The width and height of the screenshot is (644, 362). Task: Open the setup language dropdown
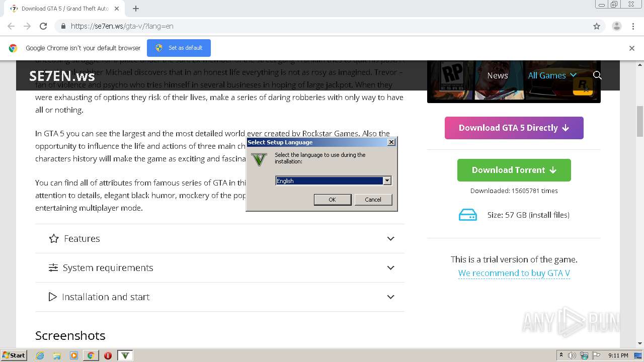coord(387,180)
